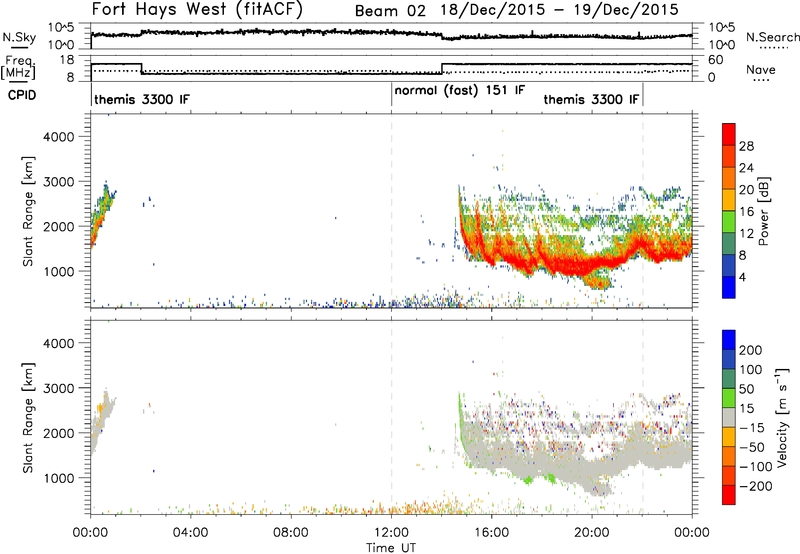Viewport: 800px width, 554px height.
Task: Click the '12:00' time axis tick label
Action: coord(391,533)
